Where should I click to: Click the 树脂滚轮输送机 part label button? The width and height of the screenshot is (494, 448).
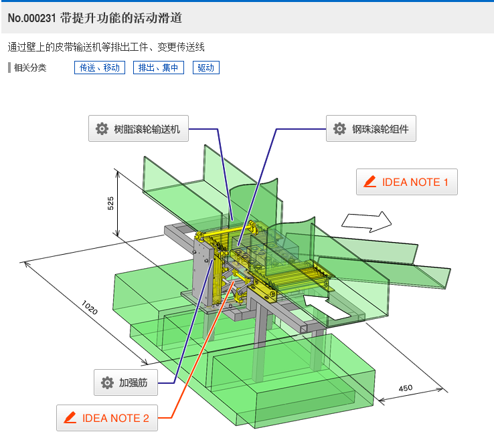tap(139, 128)
